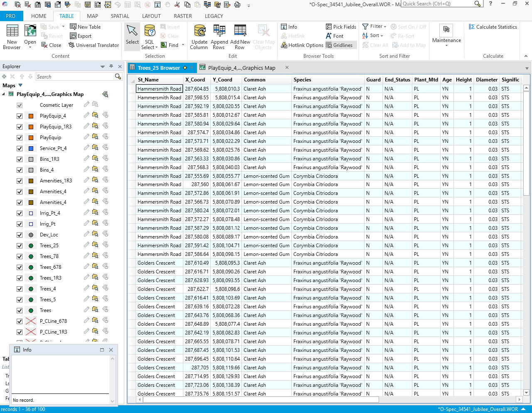
Task: Click the St_Name column header
Action: (x=160, y=79)
